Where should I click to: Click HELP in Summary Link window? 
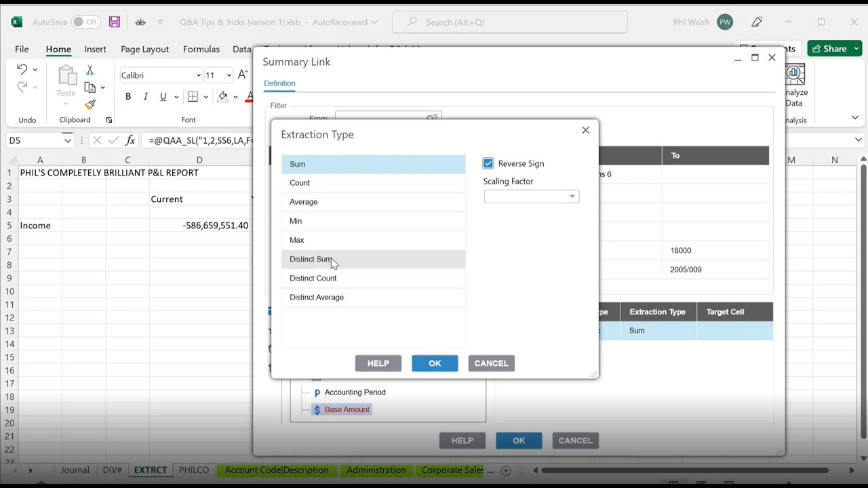click(x=462, y=441)
